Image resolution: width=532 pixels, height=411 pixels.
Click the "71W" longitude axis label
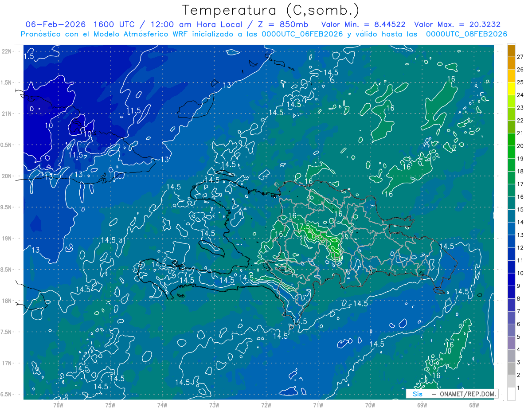coord(318,405)
